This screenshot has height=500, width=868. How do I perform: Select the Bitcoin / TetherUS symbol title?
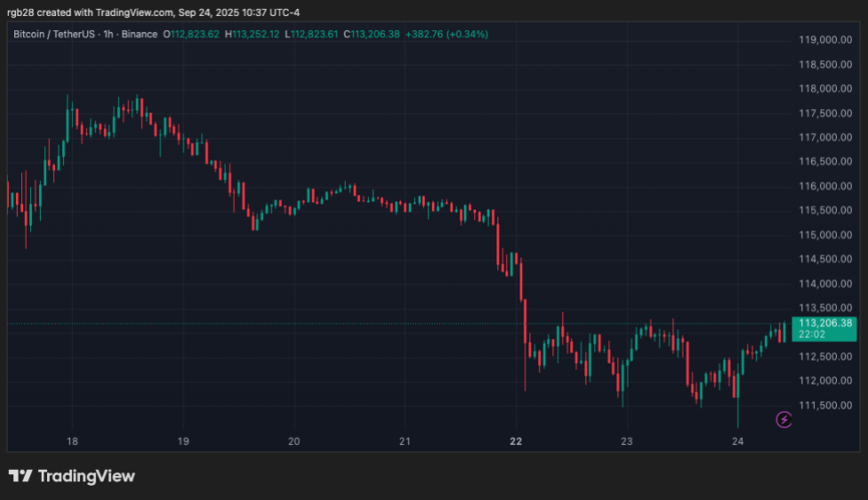tap(54, 35)
